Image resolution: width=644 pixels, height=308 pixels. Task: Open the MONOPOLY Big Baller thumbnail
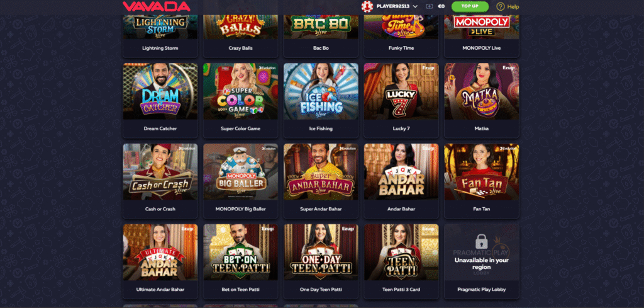pyautogui.click(x=241, y=172)
